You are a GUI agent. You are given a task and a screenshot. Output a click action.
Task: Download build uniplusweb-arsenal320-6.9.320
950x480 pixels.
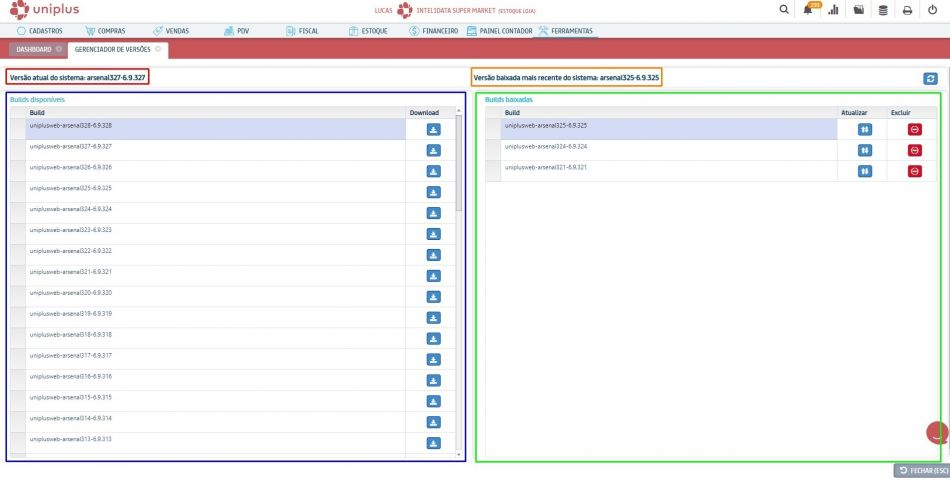pos(433,296)
